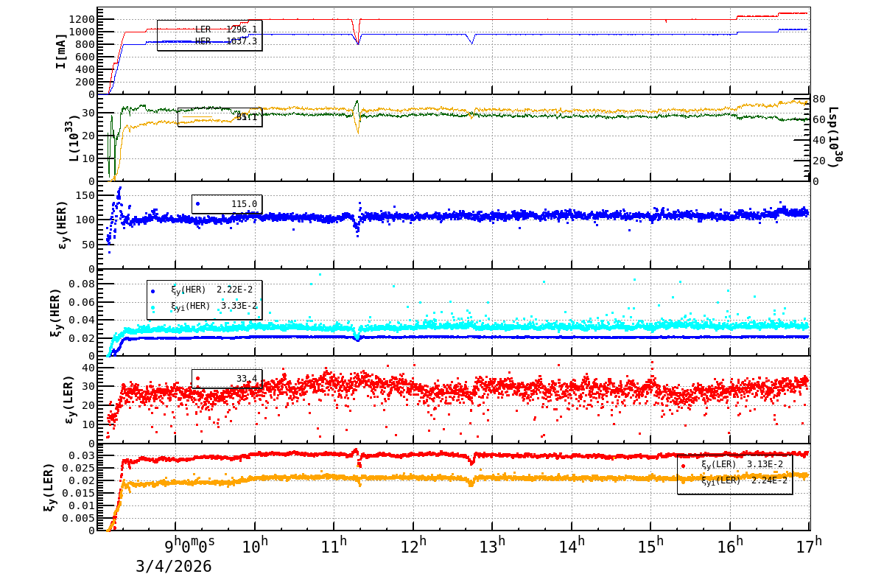Click the "0.04" tick on the ξy(HER) axis
This screenshot has width=884, height=588.
[x=83, y=320]
